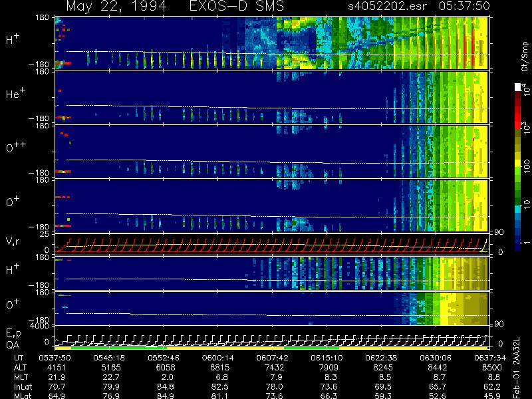
Task: Click the 'O++' panel label
Action: click(x=16, y=147)
